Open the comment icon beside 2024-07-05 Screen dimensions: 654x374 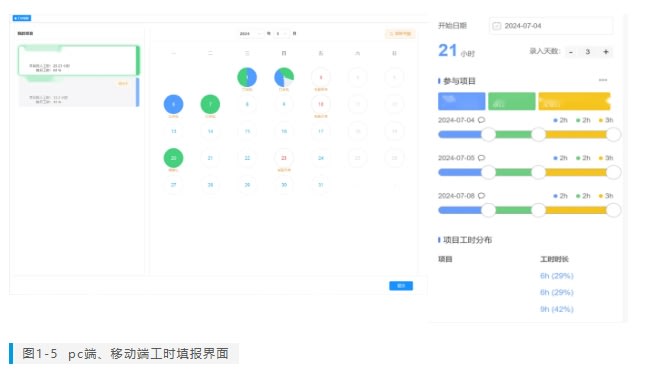[x=481, y=158]
